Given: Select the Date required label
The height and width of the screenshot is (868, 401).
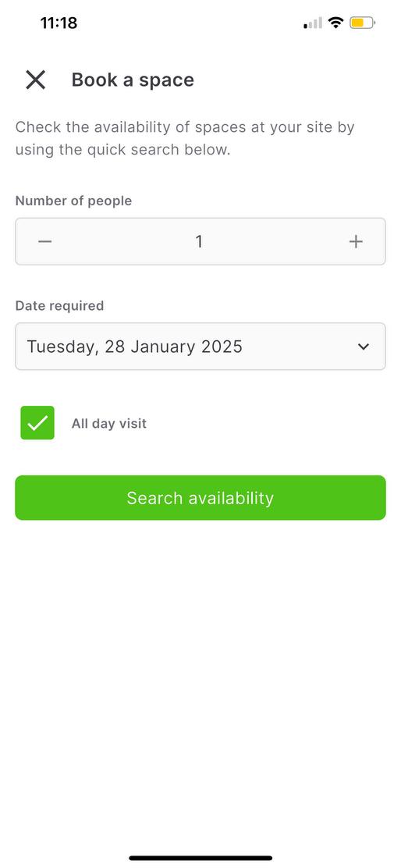Looking at the screenshot, I should (59, 305).
